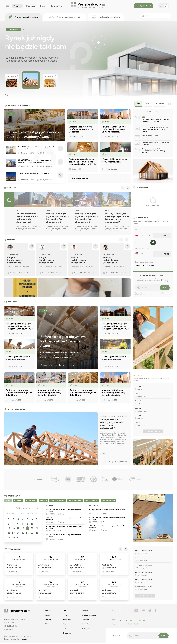Toggle the Budownictwo calendar filter tag
The height and width of the screenshot is (644, 177).
(31, 501)
